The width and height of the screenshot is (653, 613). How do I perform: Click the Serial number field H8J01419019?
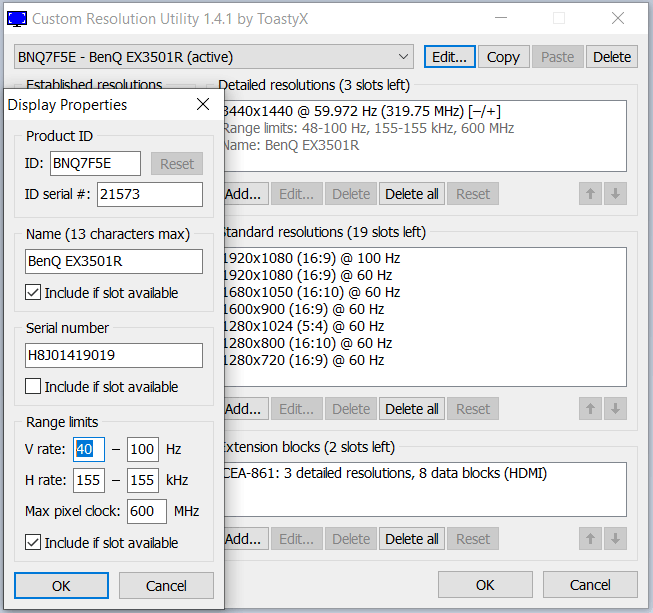pos(114,355)
